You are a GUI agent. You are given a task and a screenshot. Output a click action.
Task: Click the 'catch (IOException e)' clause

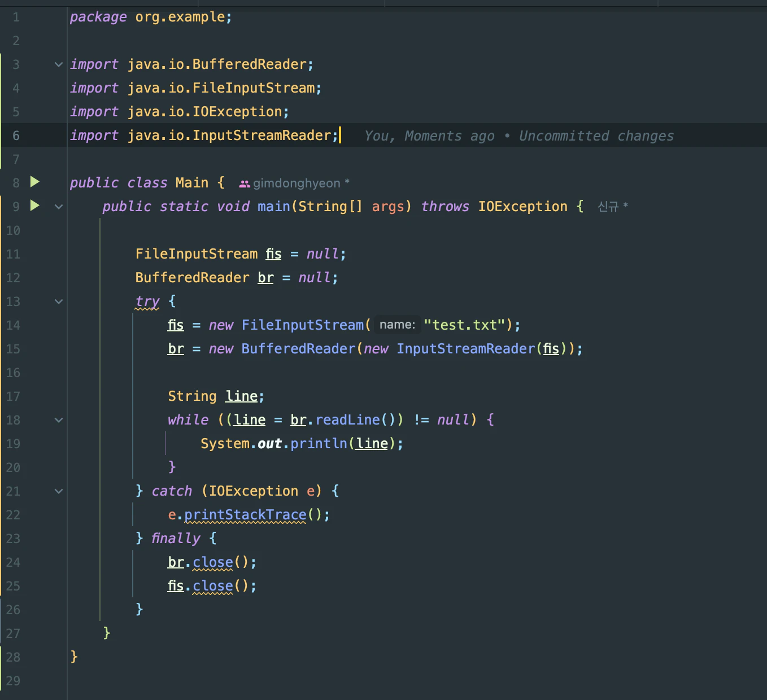237,491
